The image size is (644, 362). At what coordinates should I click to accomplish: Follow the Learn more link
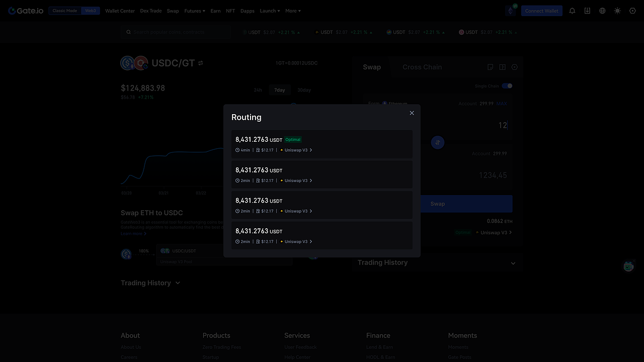(x=133, y=234)
